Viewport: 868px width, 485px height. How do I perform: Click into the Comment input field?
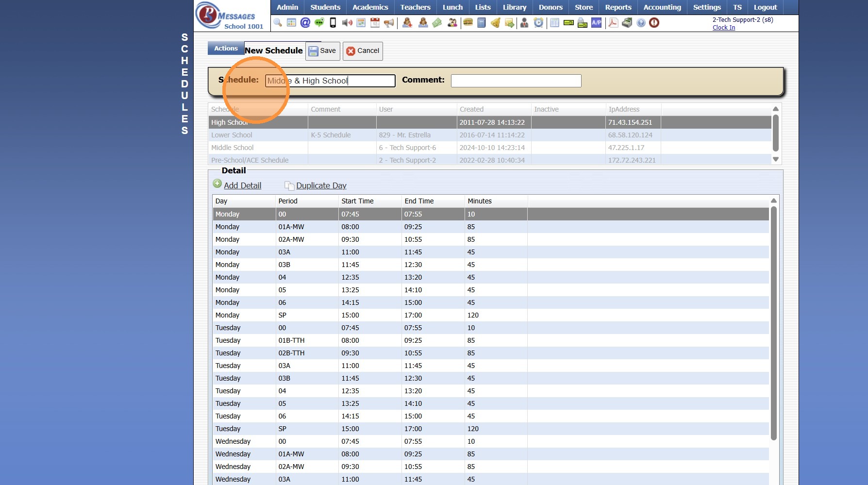pyautogui.click(x=516, y=81)
